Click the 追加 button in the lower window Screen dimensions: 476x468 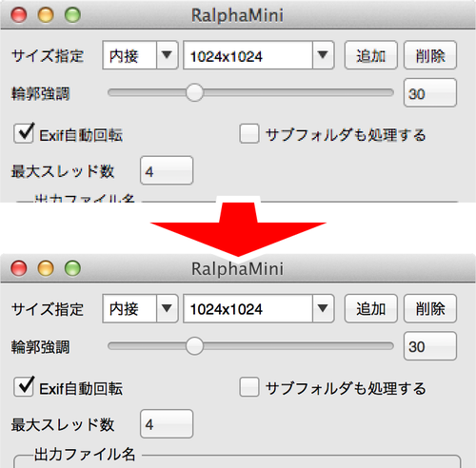tap(370, 308)
